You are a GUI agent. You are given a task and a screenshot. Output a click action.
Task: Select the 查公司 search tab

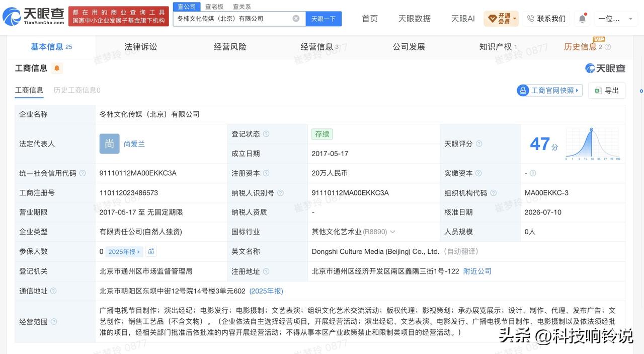tap(187, 7)
